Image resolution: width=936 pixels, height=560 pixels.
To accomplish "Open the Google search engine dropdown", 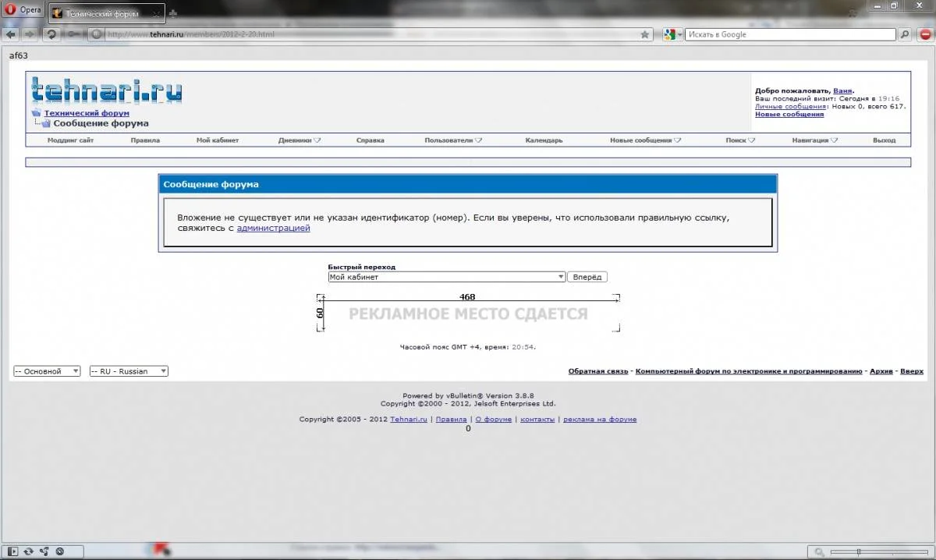I will (672, 34).
